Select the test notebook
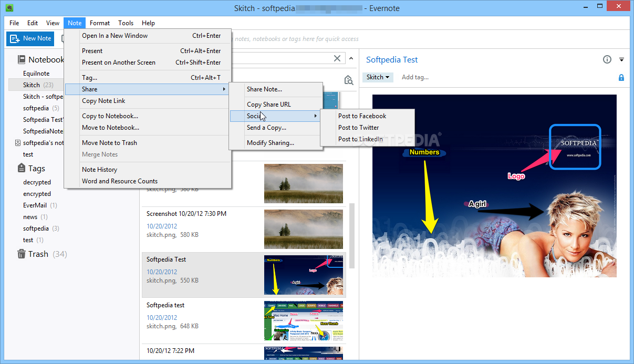 click(28, 154)
